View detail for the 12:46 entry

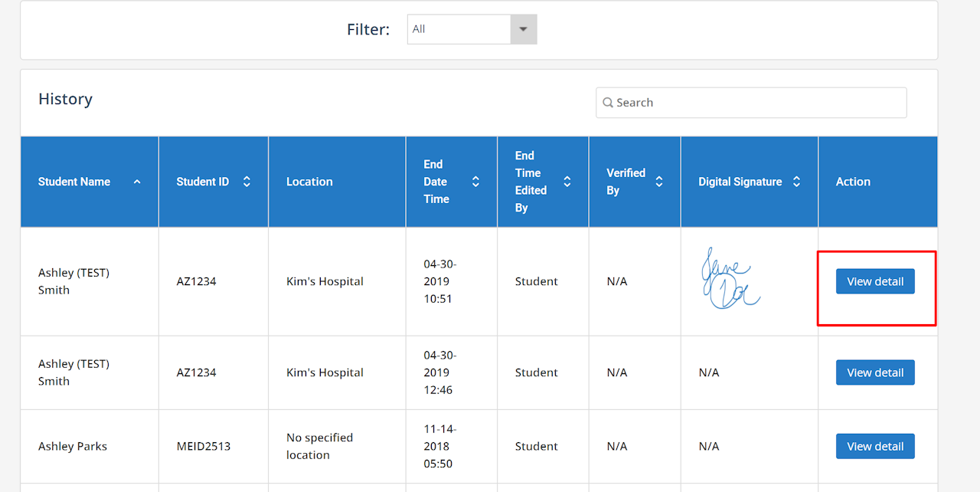(875, 372)
